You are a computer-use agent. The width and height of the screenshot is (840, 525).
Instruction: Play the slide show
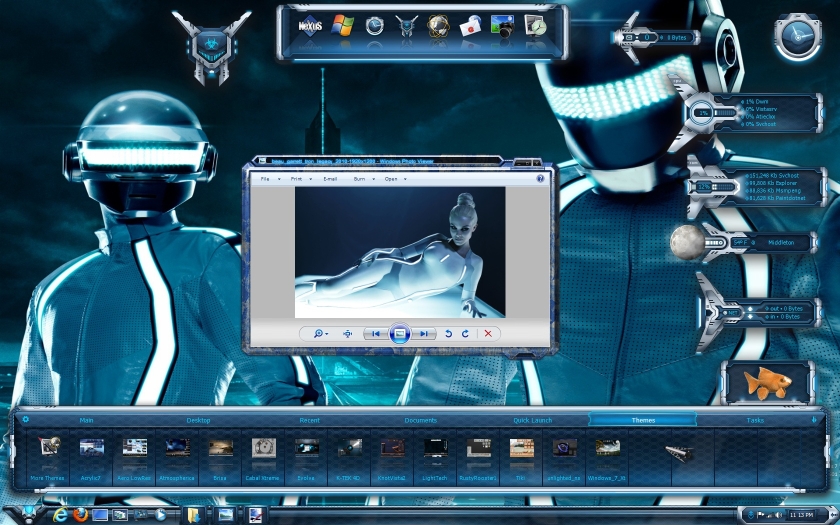coord(399,333)
